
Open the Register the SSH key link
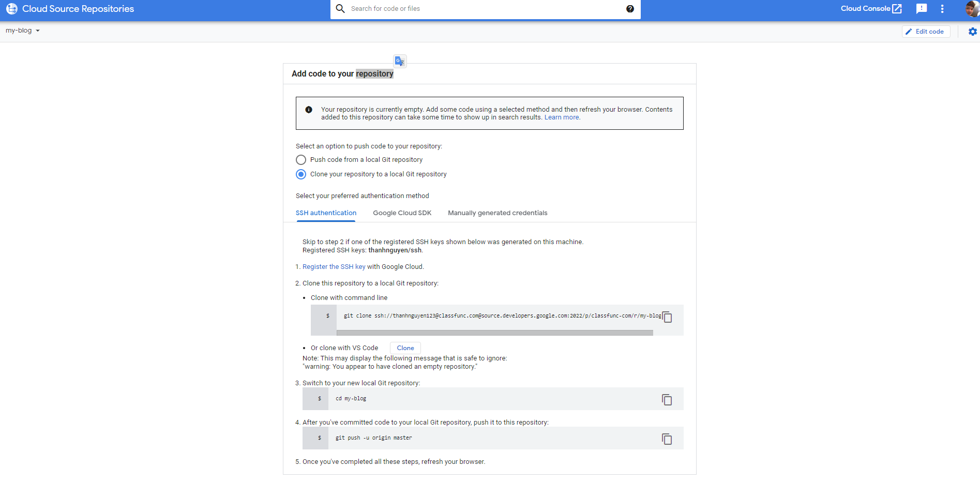[334, 267]
